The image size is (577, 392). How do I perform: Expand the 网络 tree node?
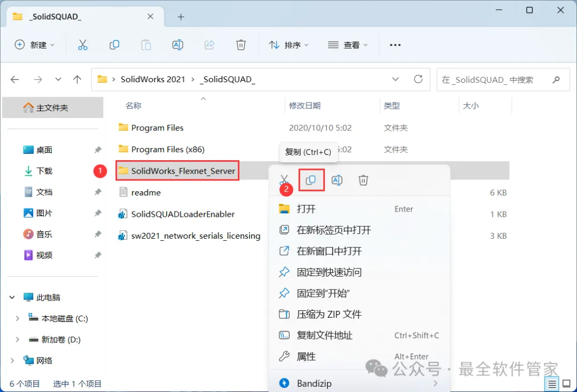[x=12, y=360]
